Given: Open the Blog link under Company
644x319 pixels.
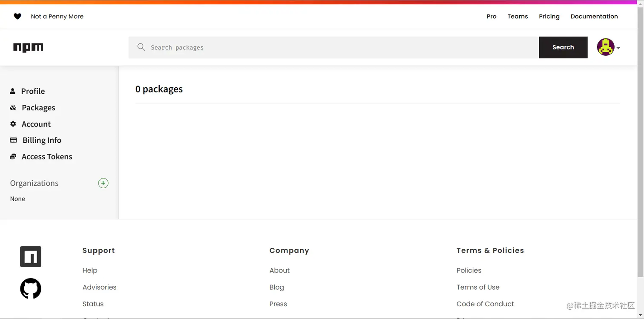Looking at the screenshot, I should click(x=276, y=287).
